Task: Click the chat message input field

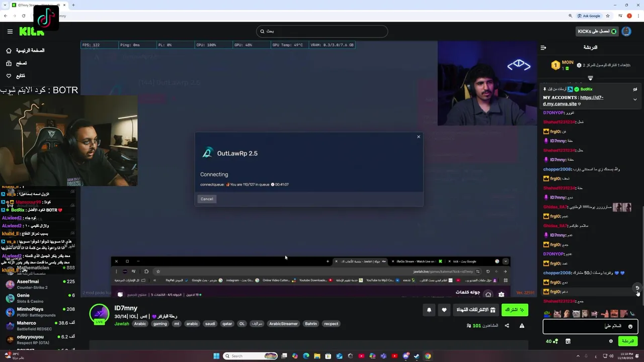Action: (590, 326)
